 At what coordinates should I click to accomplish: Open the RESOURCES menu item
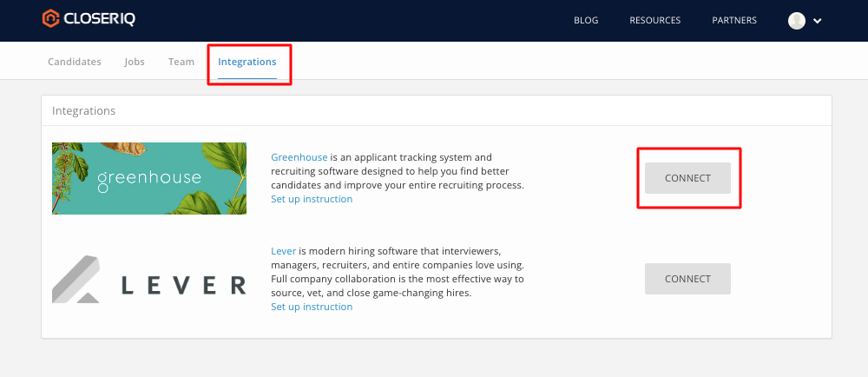654,21
